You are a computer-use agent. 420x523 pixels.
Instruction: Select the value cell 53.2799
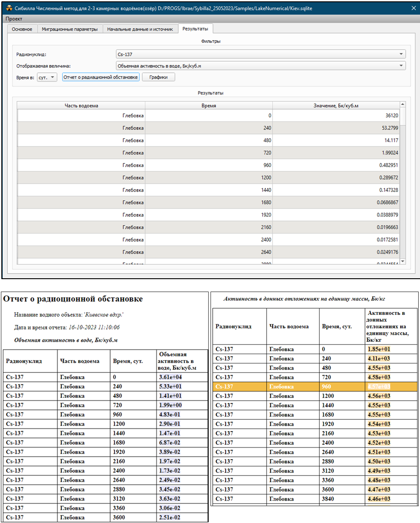click(336, 128)
